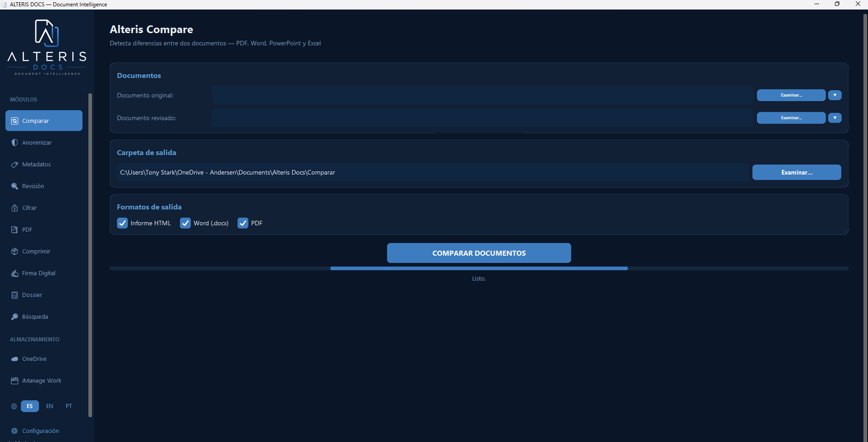Click the COMPARAR DOCUMENTOS button
Screen dimensions: 868x442
tap(479, 253)
